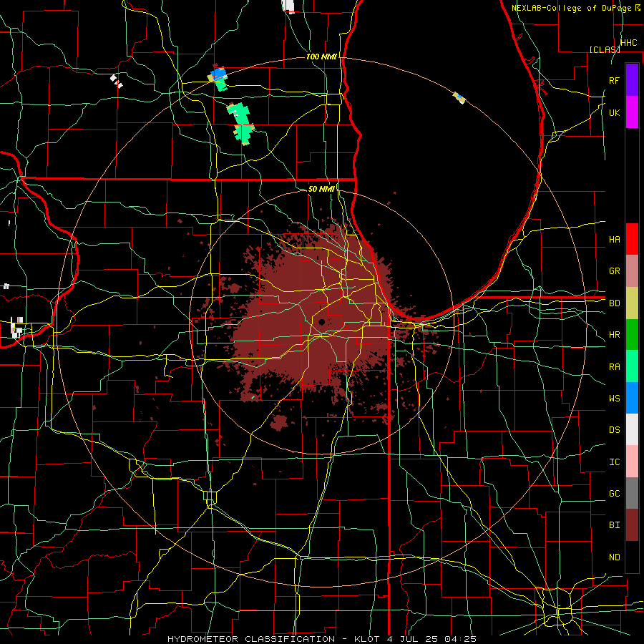Click the magenta UK legend color swatch

[x=632, y=112]
